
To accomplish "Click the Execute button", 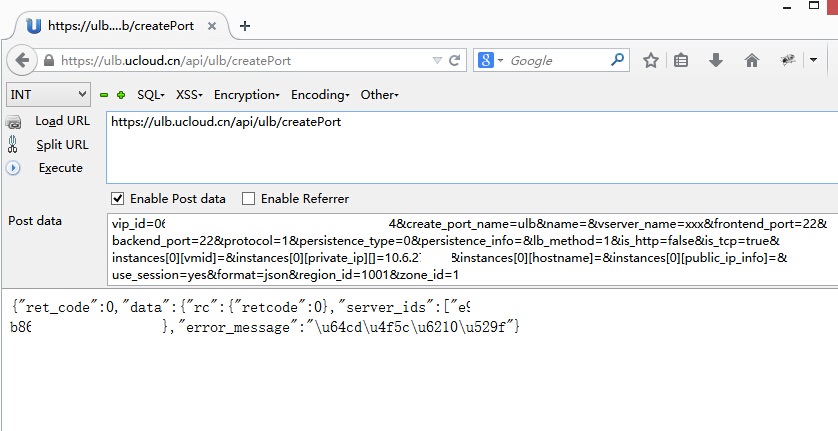I will [x=61, y=168].
